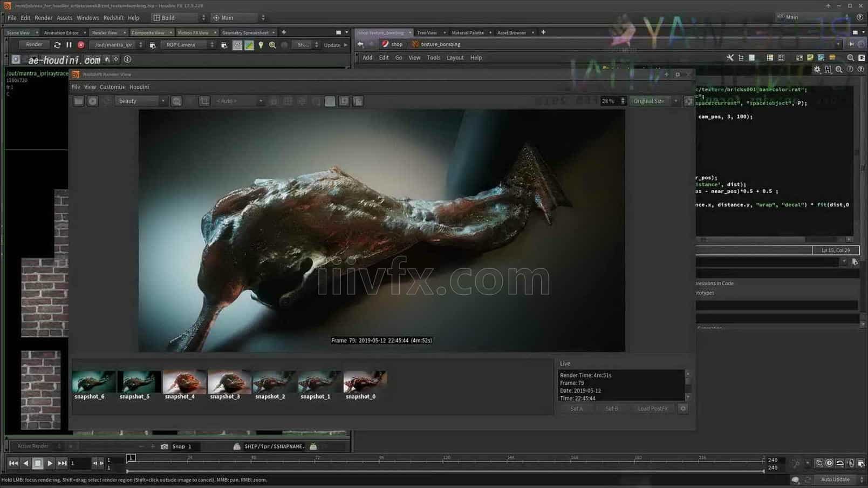This screenshot has height=488, width=868.
Task: Click the back arrow in network editor
Action: [361, 44]
